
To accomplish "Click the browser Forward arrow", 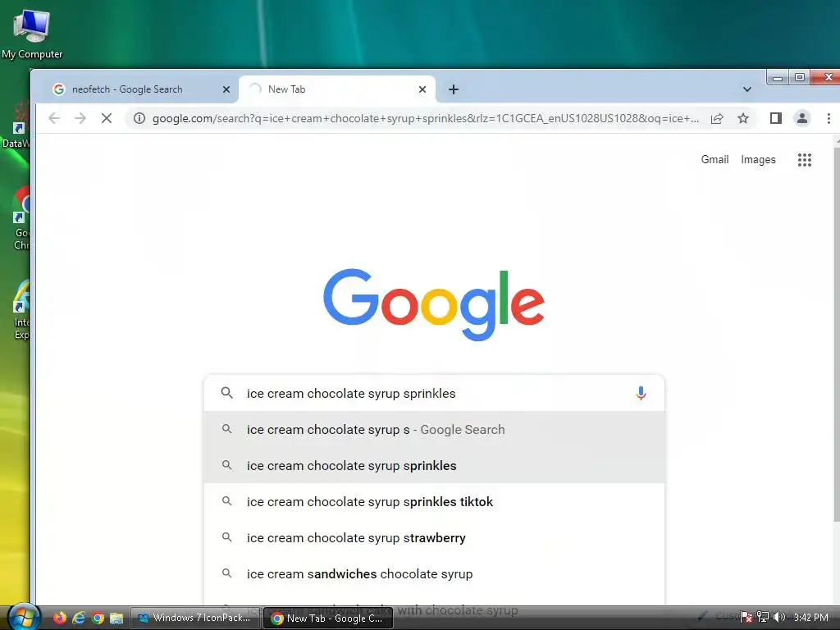I will point(80,118).
